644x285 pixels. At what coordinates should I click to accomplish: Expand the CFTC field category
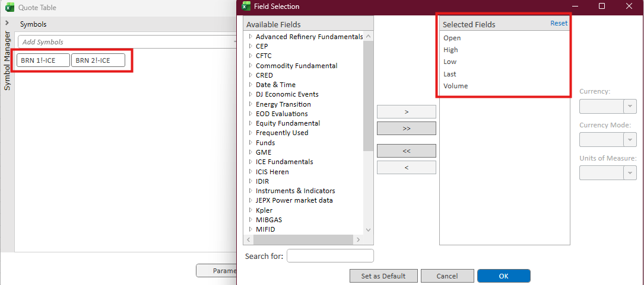250,56
